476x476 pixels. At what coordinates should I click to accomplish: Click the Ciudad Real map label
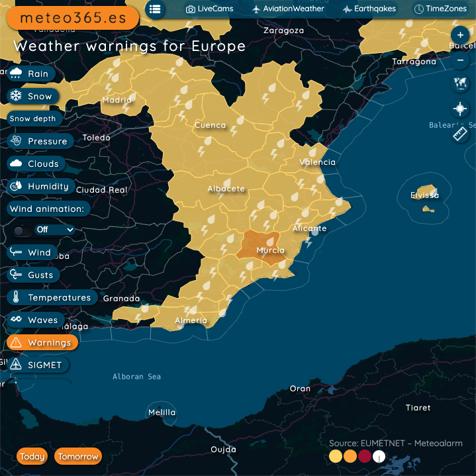[x=101, y=190]
